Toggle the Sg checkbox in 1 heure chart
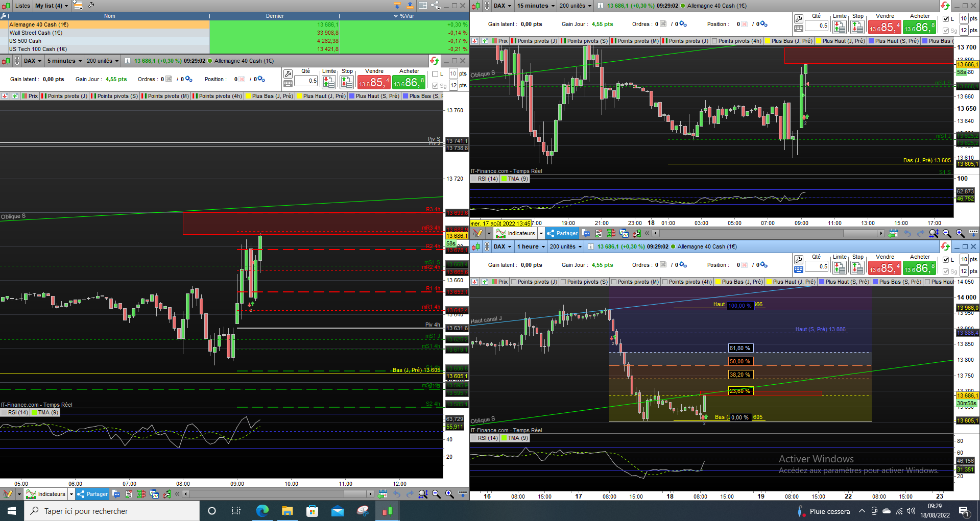Viewport: 980px width, 521px height. point(946,271)
